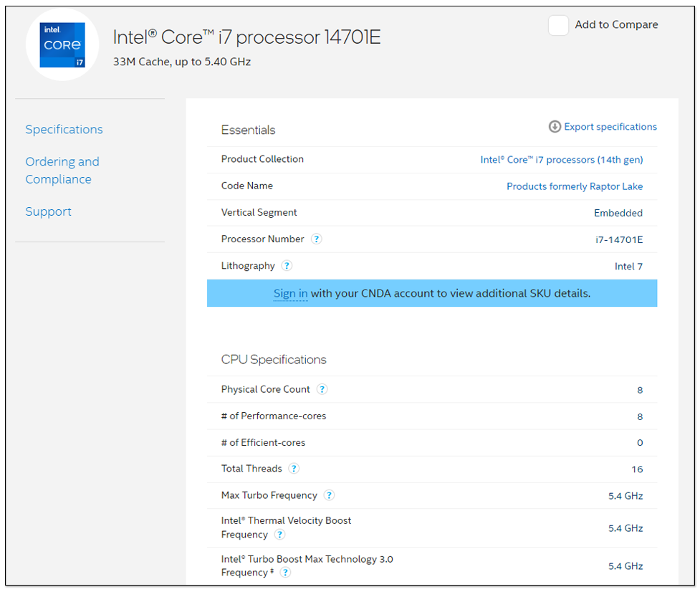
Task: Click the CPU Specifications heading
Action: click(274, 359)
